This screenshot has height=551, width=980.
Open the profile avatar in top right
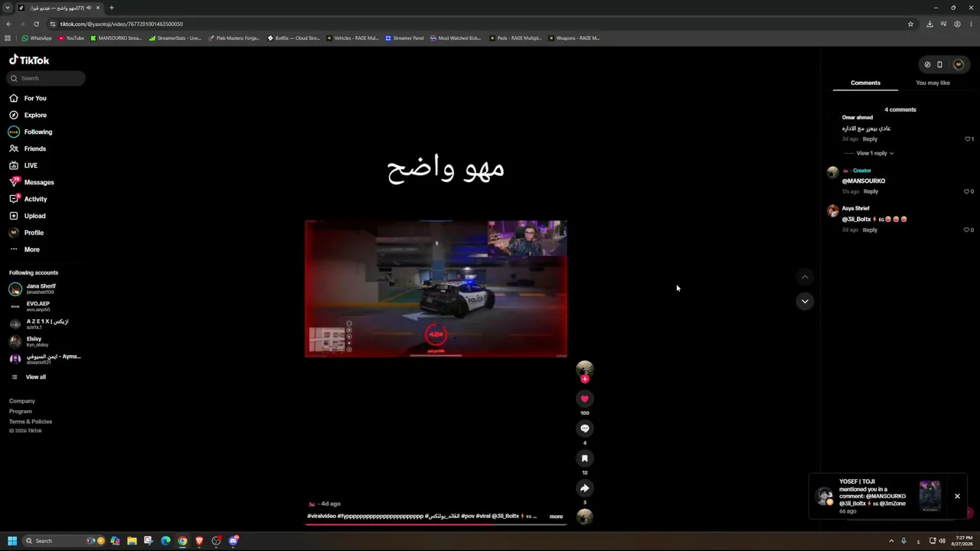[x=958, y=64]
